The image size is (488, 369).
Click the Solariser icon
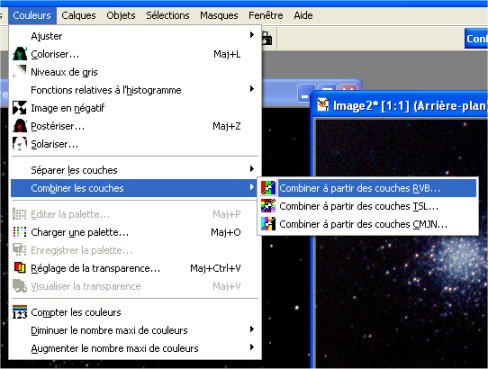tap(19, 144)
